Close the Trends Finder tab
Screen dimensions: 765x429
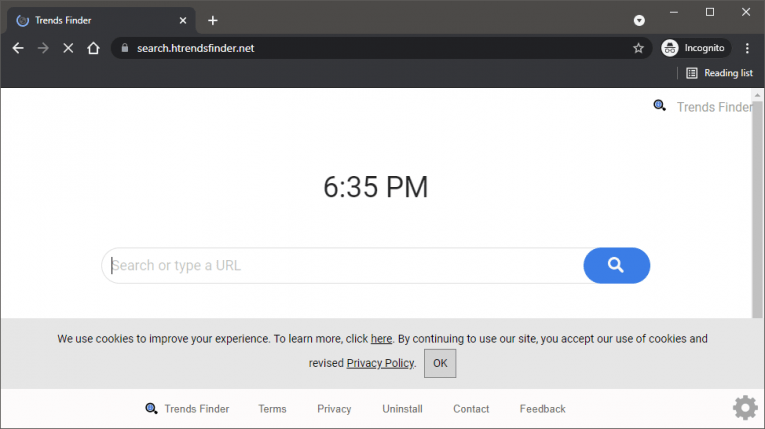click(183, 20)
